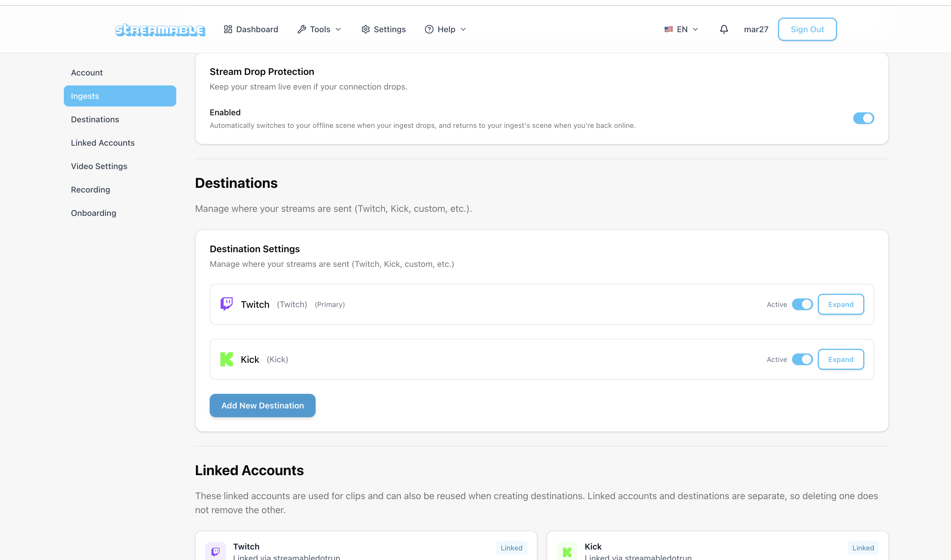The image size is (951, 560).
Task: Toggle the Twitch destination Active switch
Action: coord(802,304)
